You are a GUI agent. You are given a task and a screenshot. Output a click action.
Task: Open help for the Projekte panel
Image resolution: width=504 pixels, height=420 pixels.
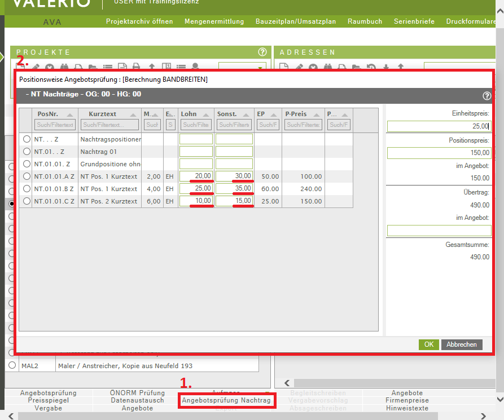[262, 52]
